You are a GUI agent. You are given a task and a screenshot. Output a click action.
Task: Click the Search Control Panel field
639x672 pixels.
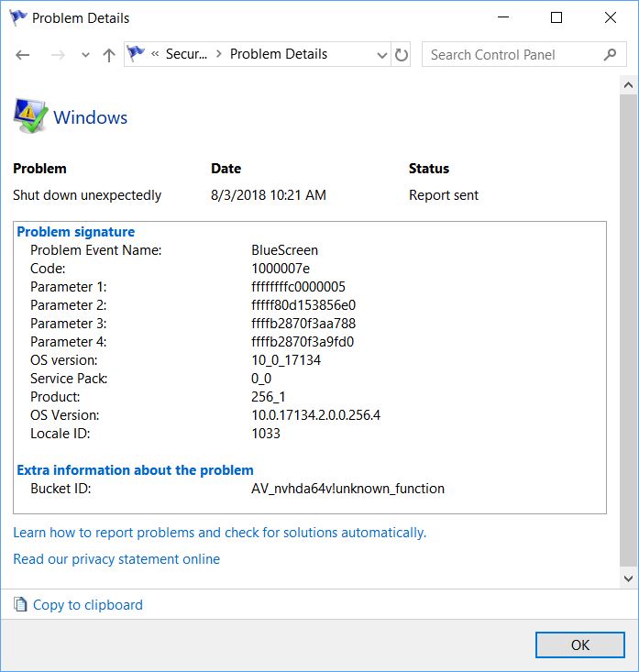pyautogui.click(x=523, y=54)
